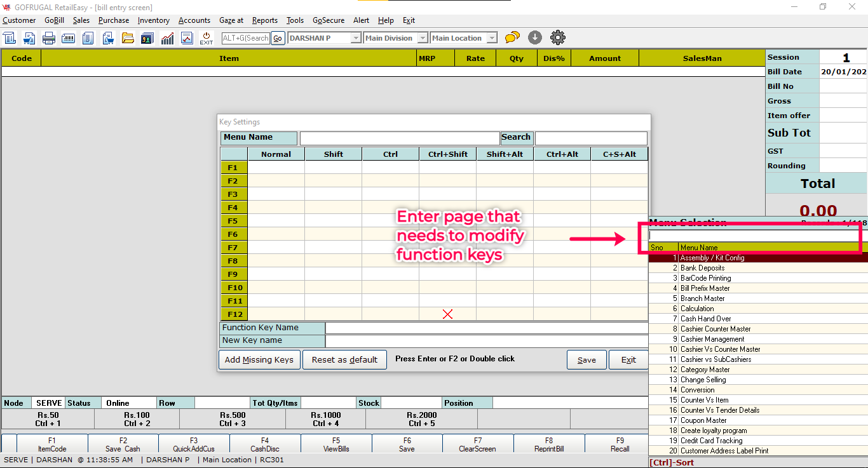Click the Rs.50 Ctrl + 1 denomination button
The width and height of the screenshot is (868, 468).
click(x=48, y=419)
